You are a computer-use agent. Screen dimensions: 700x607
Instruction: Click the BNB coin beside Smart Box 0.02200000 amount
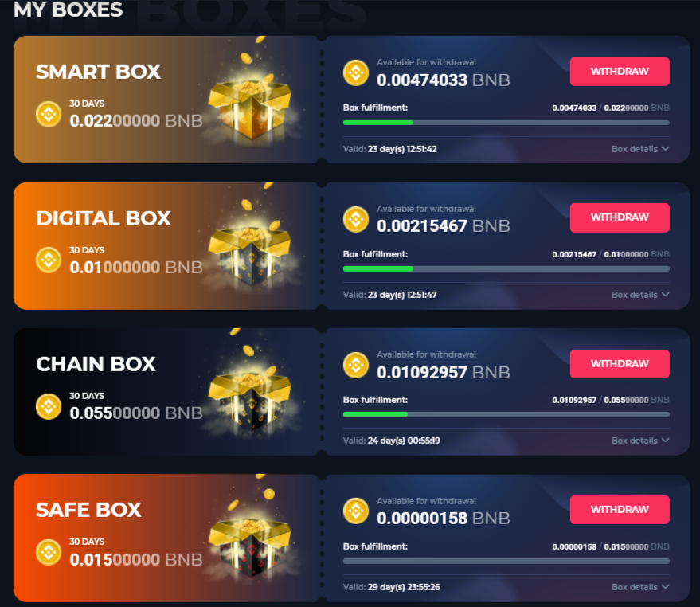click(49, 115)
